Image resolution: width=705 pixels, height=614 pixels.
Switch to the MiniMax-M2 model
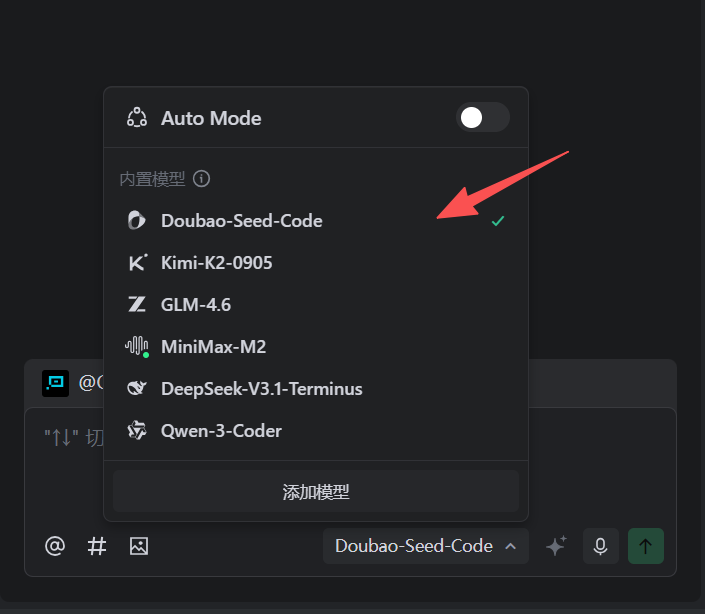click(213, 347)
